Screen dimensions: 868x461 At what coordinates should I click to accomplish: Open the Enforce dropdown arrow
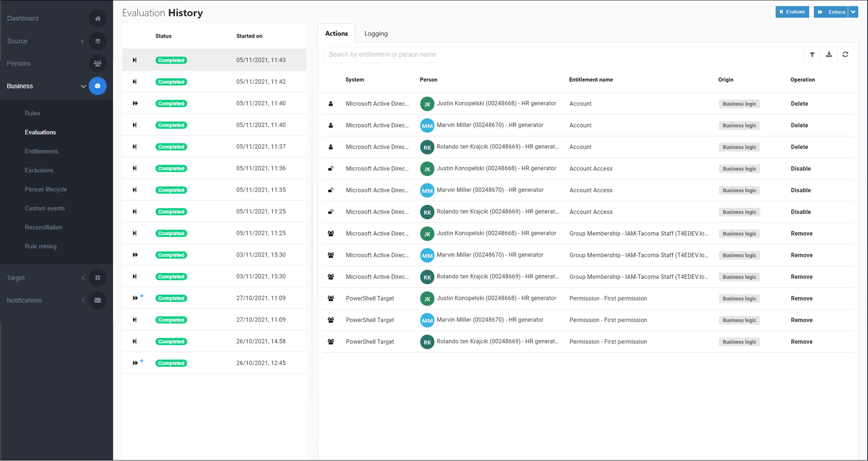coord(853,12)
